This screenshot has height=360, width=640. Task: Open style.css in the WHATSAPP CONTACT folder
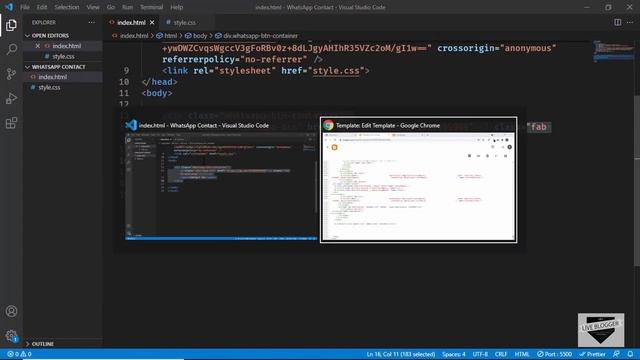click(x=49, y=87)
